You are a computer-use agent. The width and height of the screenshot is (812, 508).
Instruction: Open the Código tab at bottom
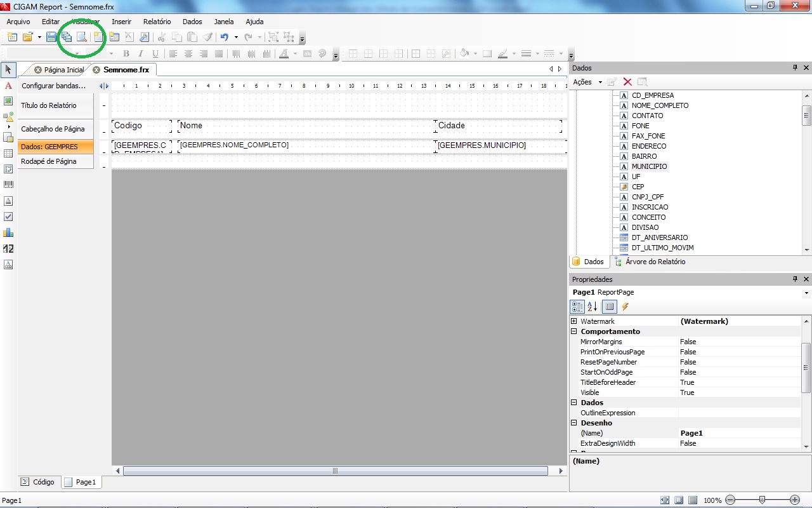(39, 482)
